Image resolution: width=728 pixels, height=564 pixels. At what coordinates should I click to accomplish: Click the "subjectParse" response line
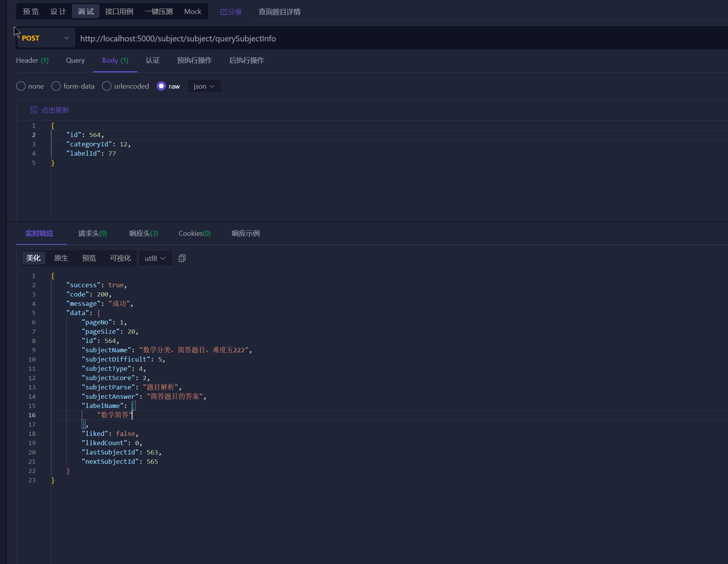132,387
